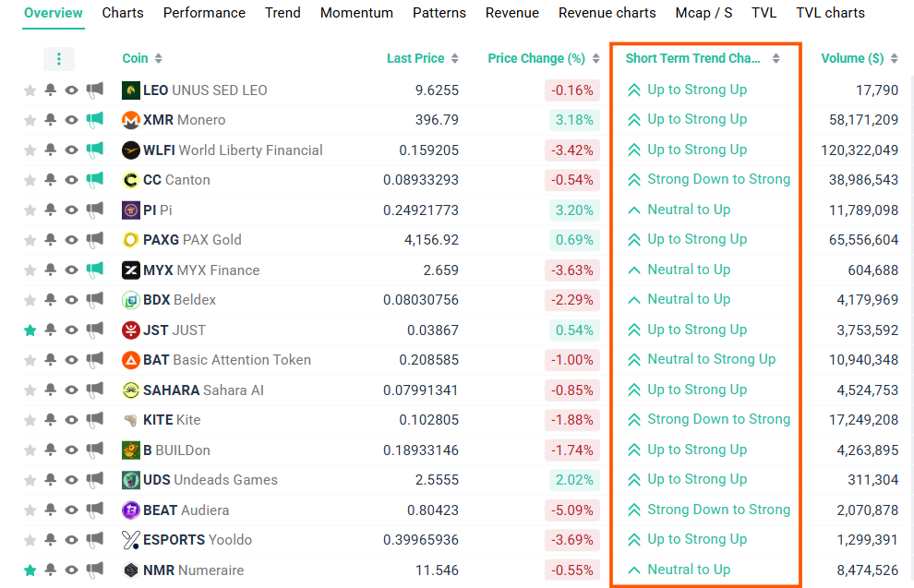Favorite UNUS SED LEO with star
Screen dimensions: 914x588
click(x=30, y=90)
